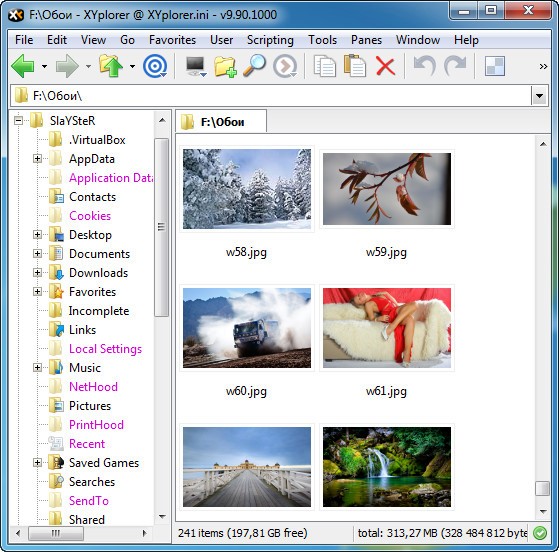Click the New Folder toolbar icon

coord(225,66)
